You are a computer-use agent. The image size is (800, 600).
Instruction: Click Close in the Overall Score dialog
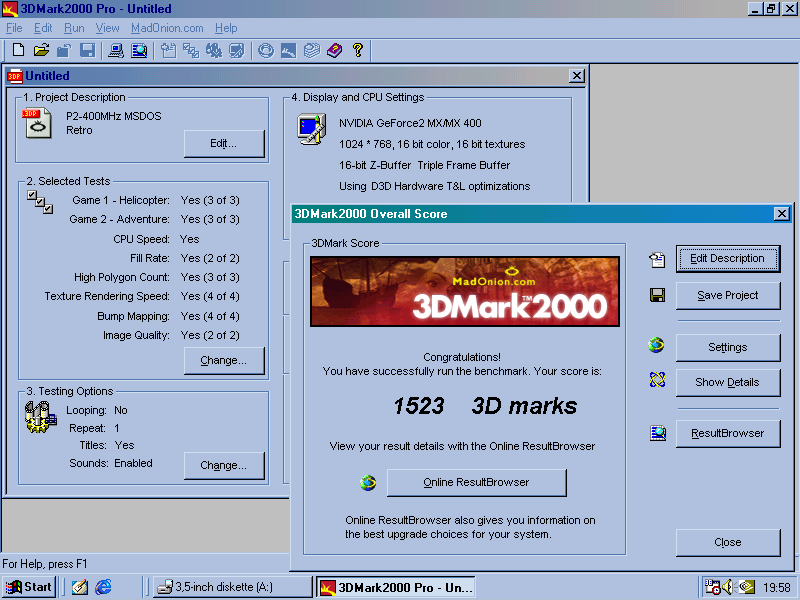point(728,542)
